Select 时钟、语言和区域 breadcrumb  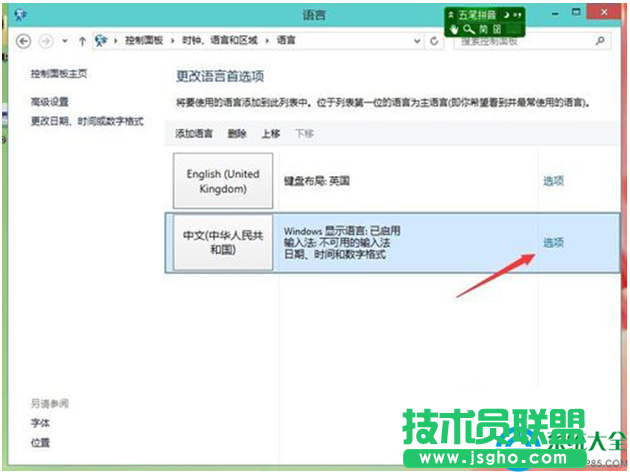(220, 40)
